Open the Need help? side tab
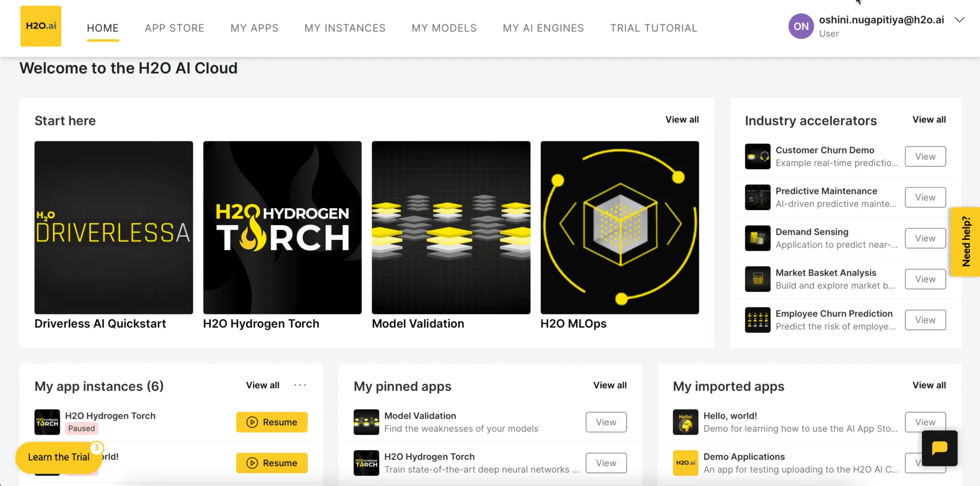Screen dimensions: 980x486 (x=965, y=242)
